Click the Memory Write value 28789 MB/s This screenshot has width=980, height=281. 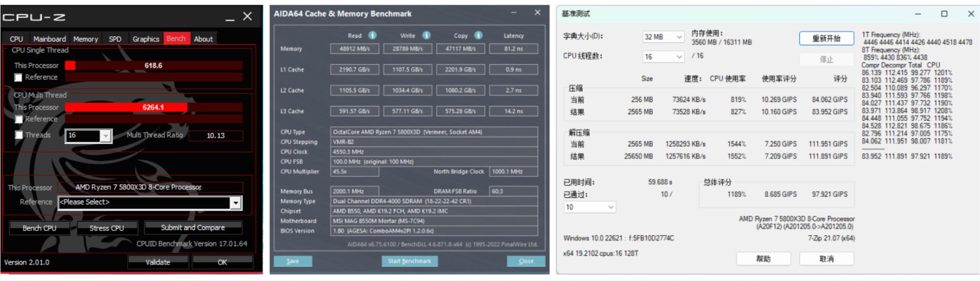pyautogui.click(x=408, y=49)
